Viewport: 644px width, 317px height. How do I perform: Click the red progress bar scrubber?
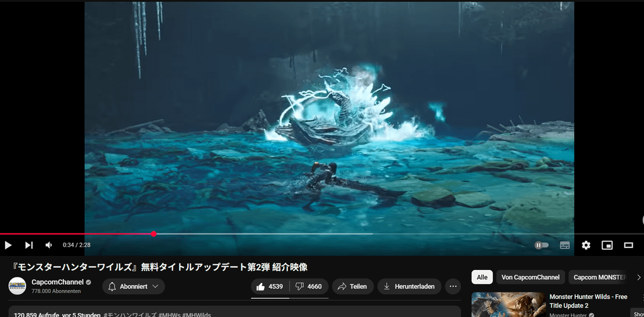coord(153,234)
